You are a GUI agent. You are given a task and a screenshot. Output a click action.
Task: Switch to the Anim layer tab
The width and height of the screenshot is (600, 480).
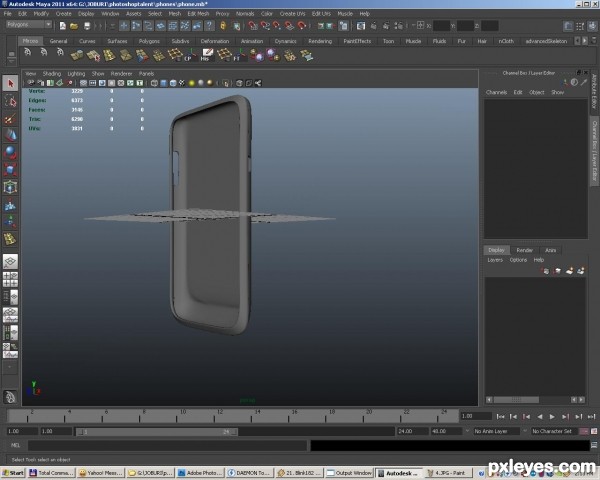point(550,250)
